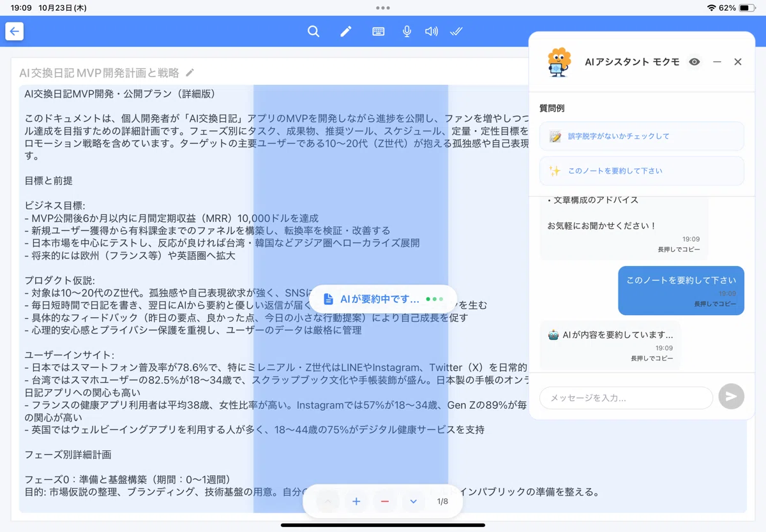Tap '長押しでコピー' under 'AIが内容を要約しています'
766x532 pixels.
point(652,358)
